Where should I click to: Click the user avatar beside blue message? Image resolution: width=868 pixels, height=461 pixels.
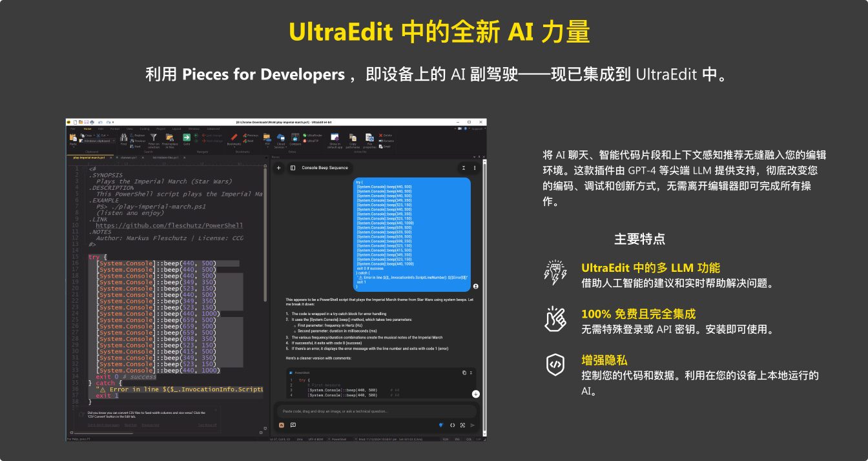[x=476, y=286]
